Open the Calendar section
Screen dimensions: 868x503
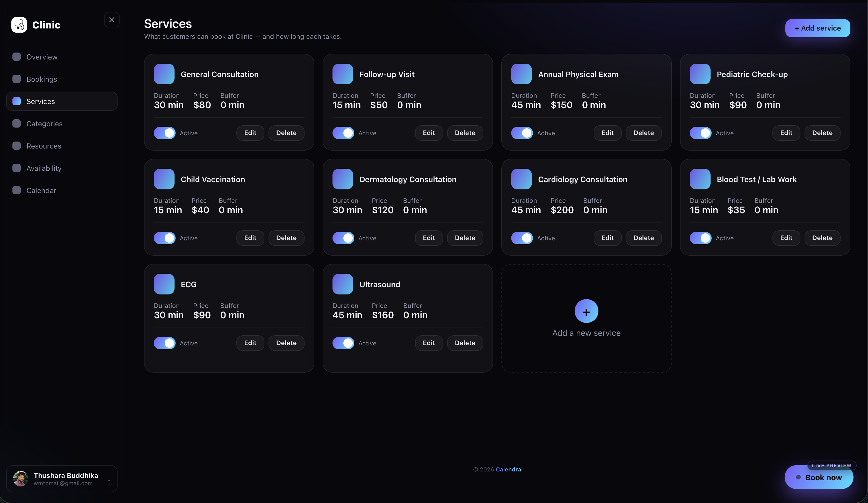[x=62, y=190]
